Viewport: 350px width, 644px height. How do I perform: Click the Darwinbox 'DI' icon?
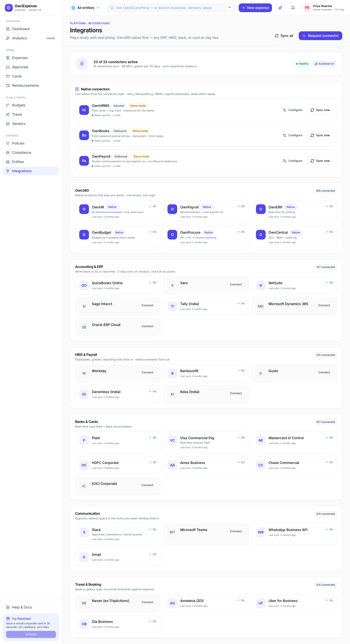point(84,394)
